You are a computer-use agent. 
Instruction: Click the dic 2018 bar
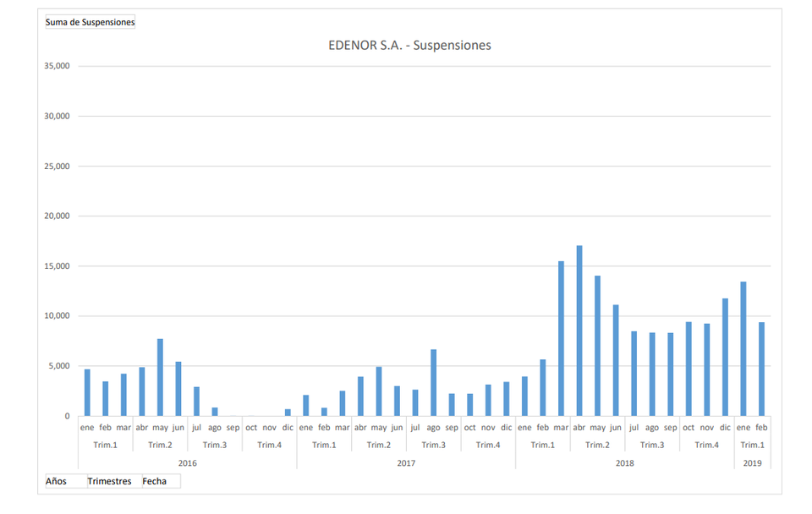(725, 357)
